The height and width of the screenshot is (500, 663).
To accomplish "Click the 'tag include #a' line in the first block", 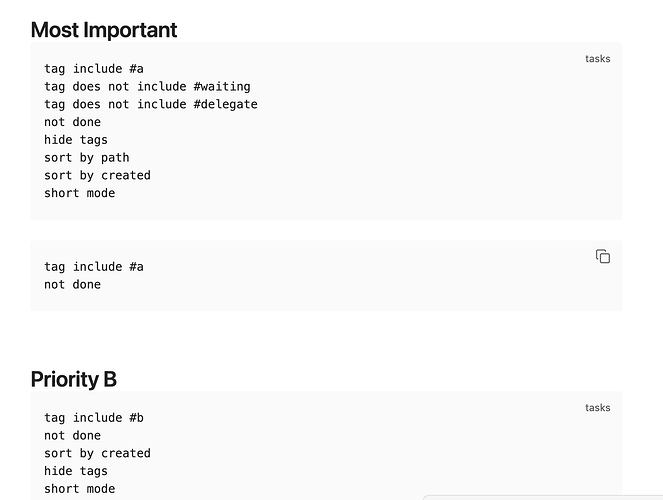I will click(94, 69).
